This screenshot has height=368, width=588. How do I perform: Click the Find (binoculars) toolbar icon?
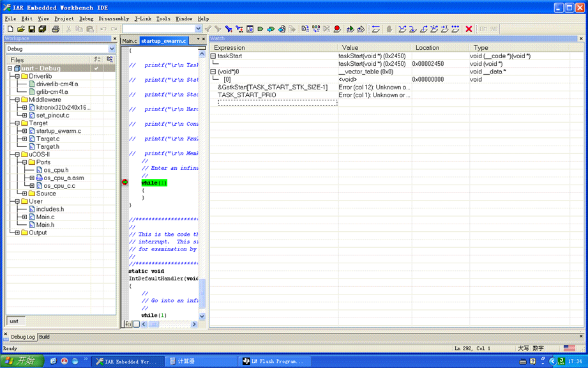pyautogui.click(x=229, y=29)
